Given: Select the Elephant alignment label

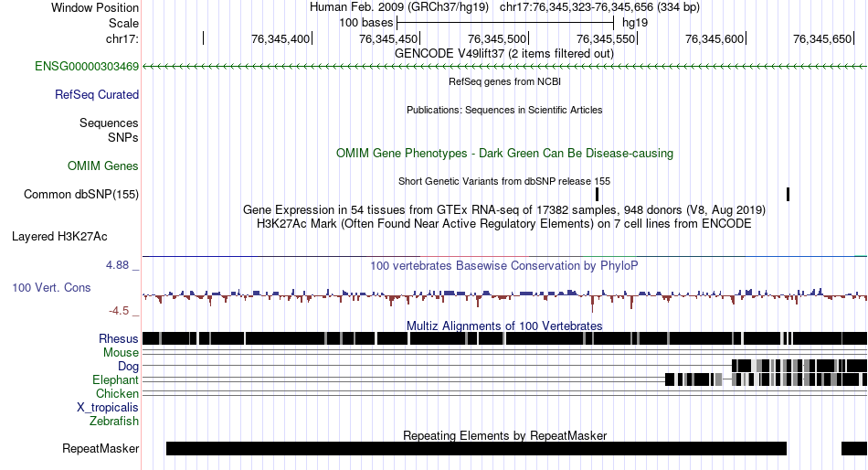Looking at the screenshot, I should [x=115, y=379].
